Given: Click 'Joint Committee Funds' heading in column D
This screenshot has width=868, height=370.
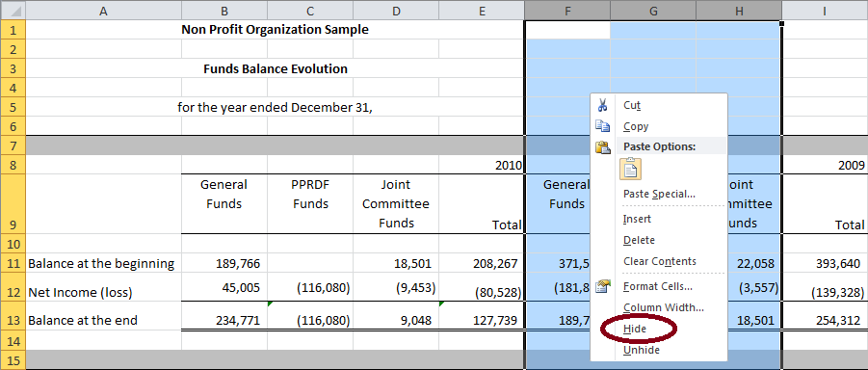Looking at the screenshot, I should click(396, 204).
